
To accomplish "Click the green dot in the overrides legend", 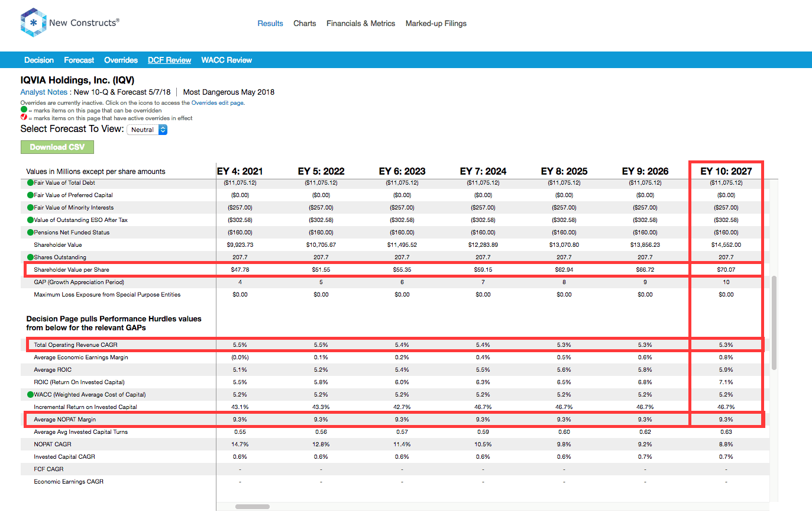I will [24, 110].
